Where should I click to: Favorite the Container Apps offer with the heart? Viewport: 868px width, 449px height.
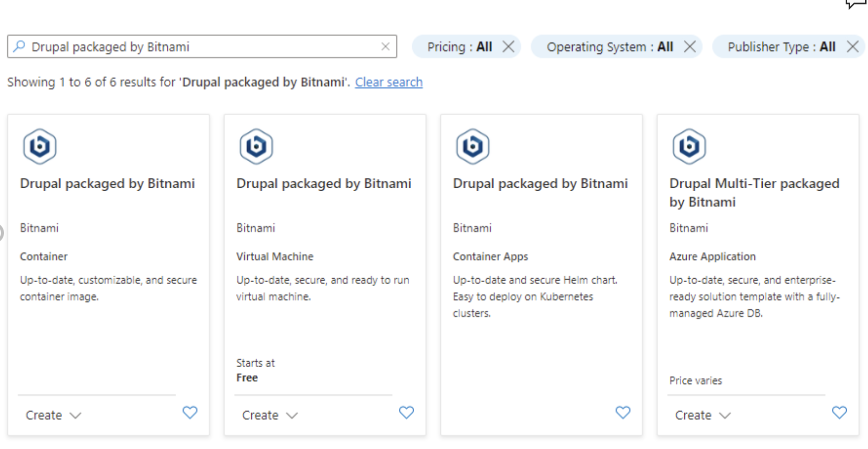coord(623,412)
